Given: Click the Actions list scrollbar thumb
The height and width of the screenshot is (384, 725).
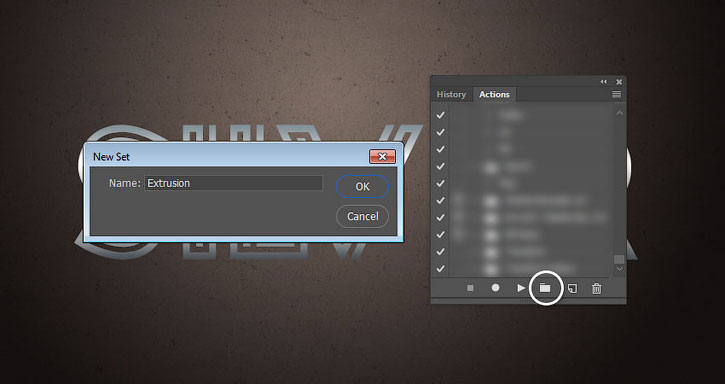Looking at the screenshot, I should [x=619, y=259].
